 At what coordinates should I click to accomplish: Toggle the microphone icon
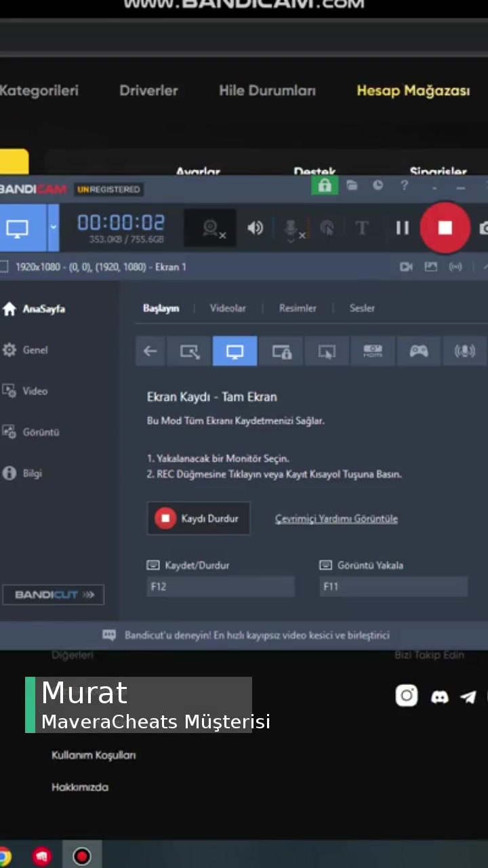click(x=292, y=229)
